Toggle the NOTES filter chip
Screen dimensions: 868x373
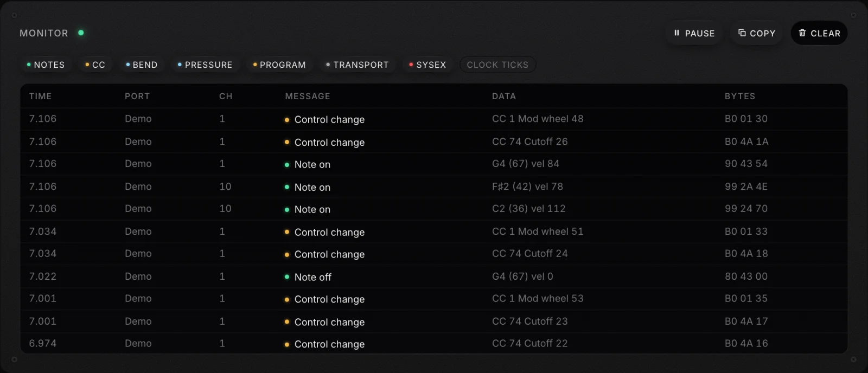(46, 65)
